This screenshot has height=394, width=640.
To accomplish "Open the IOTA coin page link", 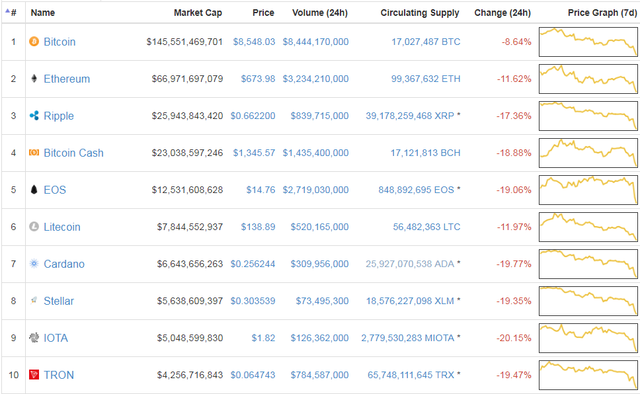I will [x=56, y=338].
